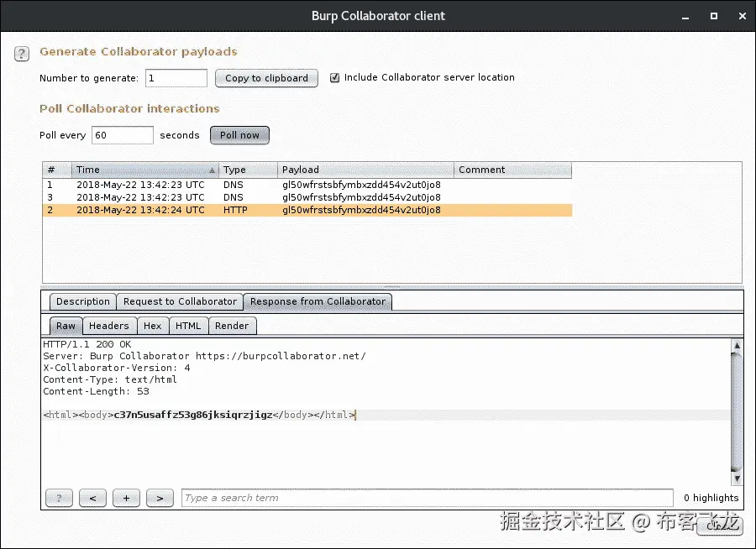Screen dimensions: 756x549
Task: Switch to the Render view tab
Action: coord(232,326)
